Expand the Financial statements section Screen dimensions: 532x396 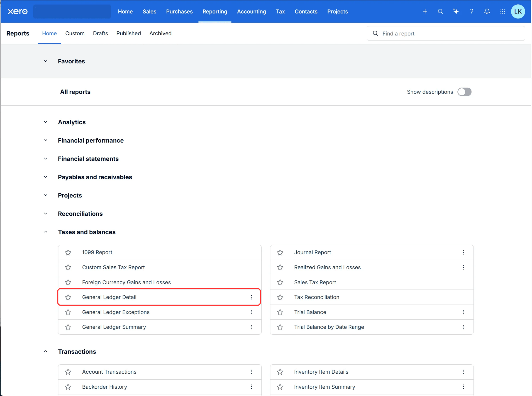[x=45, y=159]
